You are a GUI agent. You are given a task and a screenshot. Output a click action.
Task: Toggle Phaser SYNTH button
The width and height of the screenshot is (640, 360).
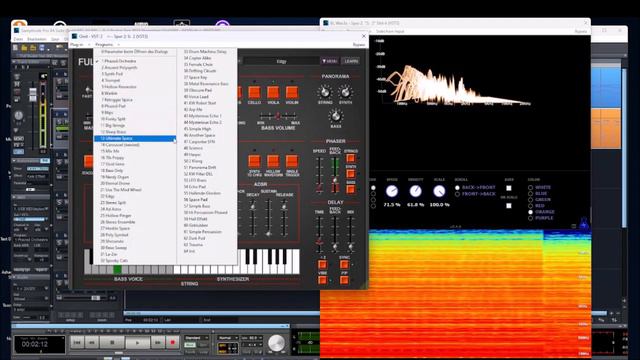point(351,174)
